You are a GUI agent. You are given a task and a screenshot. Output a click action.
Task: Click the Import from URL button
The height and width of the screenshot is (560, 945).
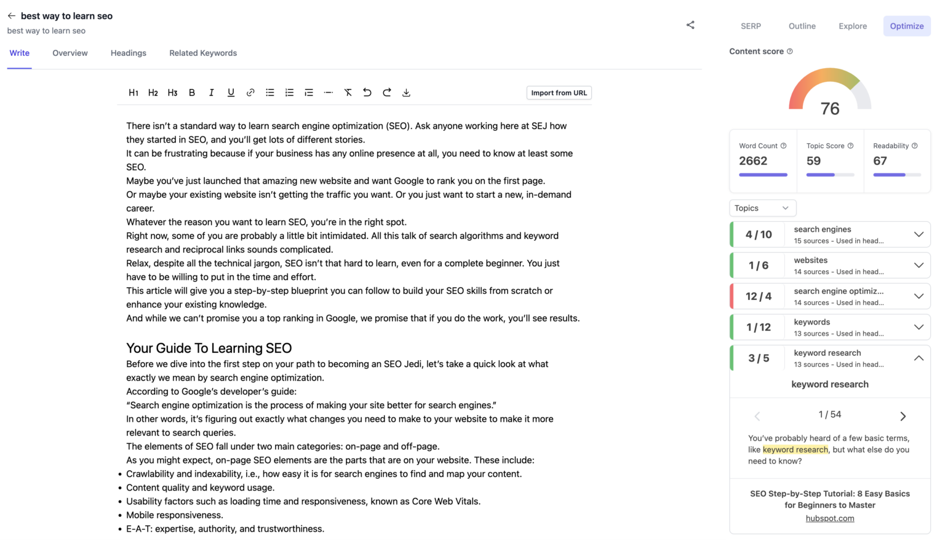tap(559, 92)
